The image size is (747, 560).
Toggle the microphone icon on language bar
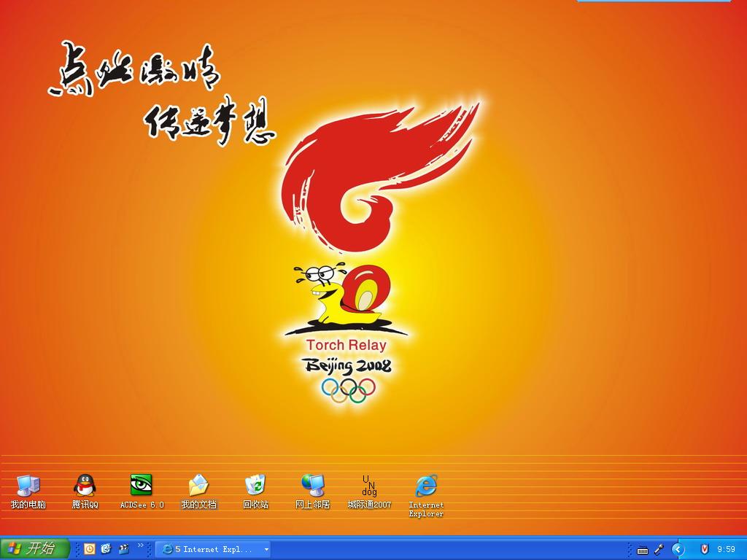(x=658, y=549)
